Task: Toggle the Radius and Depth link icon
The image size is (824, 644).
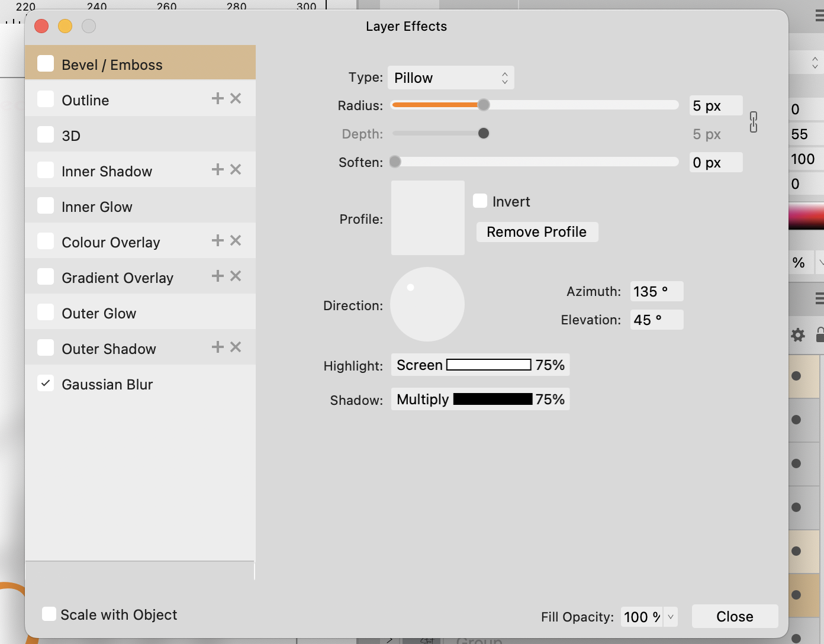Action: tap(753, 122)
